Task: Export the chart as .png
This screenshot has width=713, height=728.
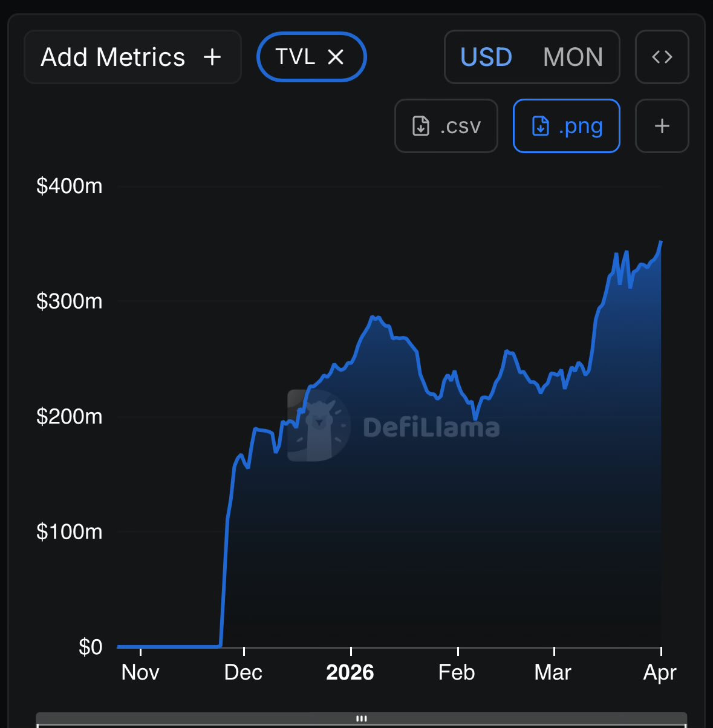Action: click(x=566, y=126)
